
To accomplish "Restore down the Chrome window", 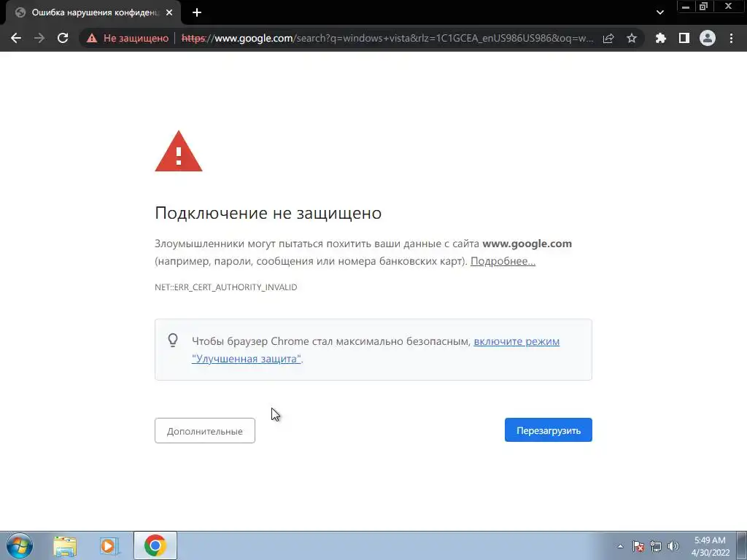I will coord(704,7).
